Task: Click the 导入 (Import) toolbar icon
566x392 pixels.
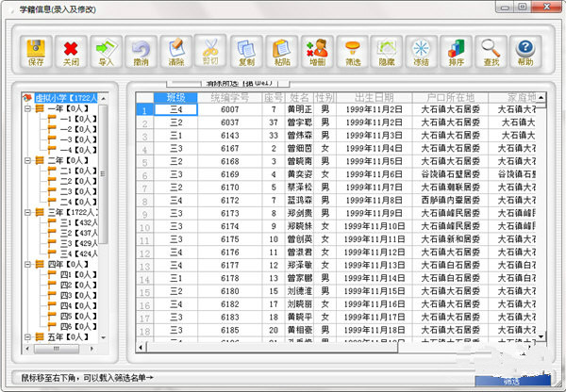Action: tap(106, 51)
